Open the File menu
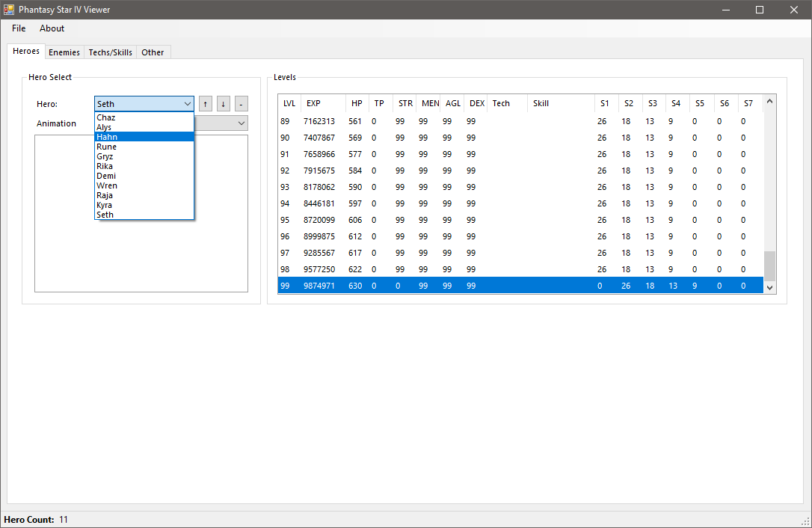The image size is (812, 528). 19,28
